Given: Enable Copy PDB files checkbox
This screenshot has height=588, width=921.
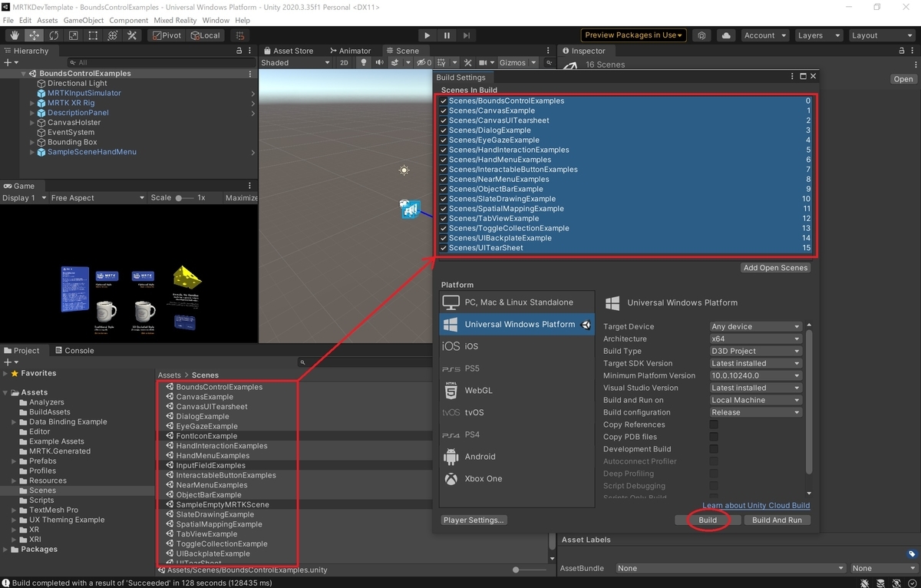Looking at the screenshot, I should [714, 437].
